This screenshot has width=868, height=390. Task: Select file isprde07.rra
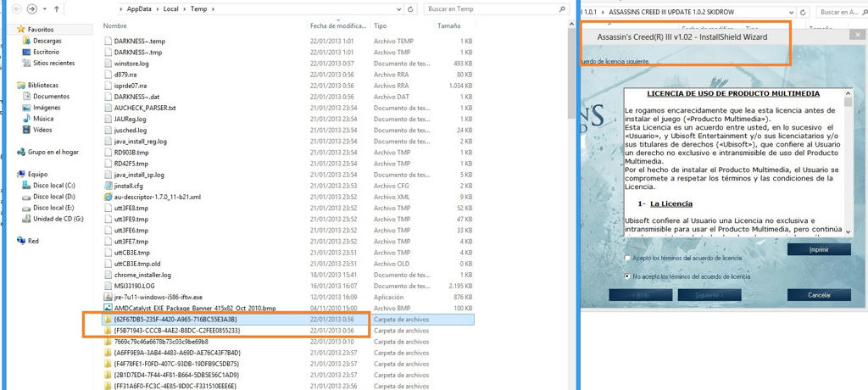pos(129,86)
